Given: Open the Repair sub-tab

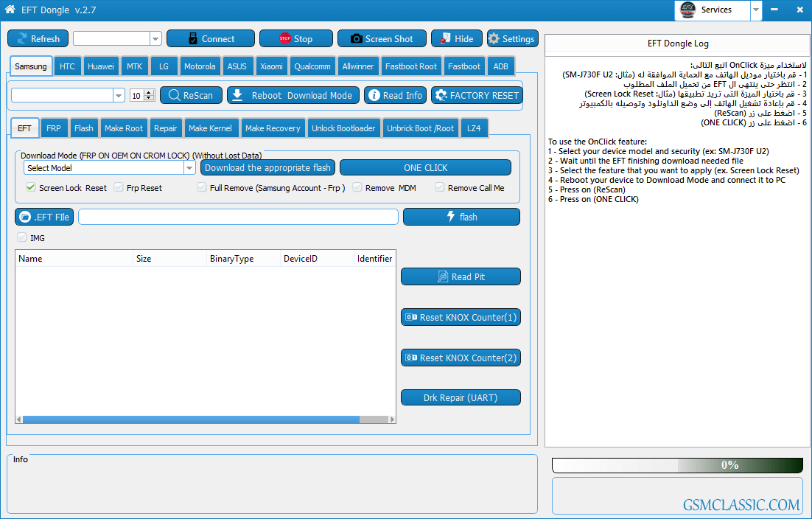Looking at the screenshot, I should [166, 128].
